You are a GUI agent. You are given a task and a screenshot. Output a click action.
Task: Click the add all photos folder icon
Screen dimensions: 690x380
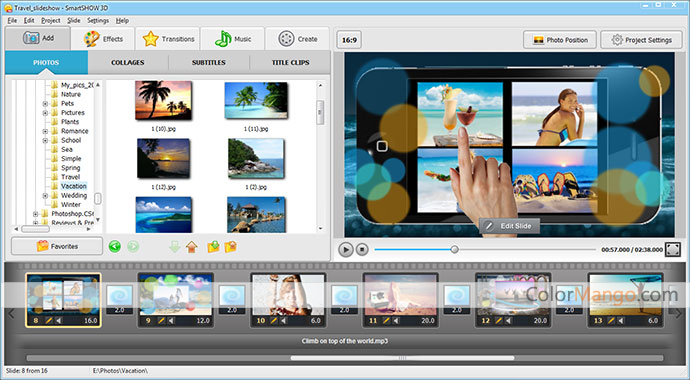coord(231,247)
